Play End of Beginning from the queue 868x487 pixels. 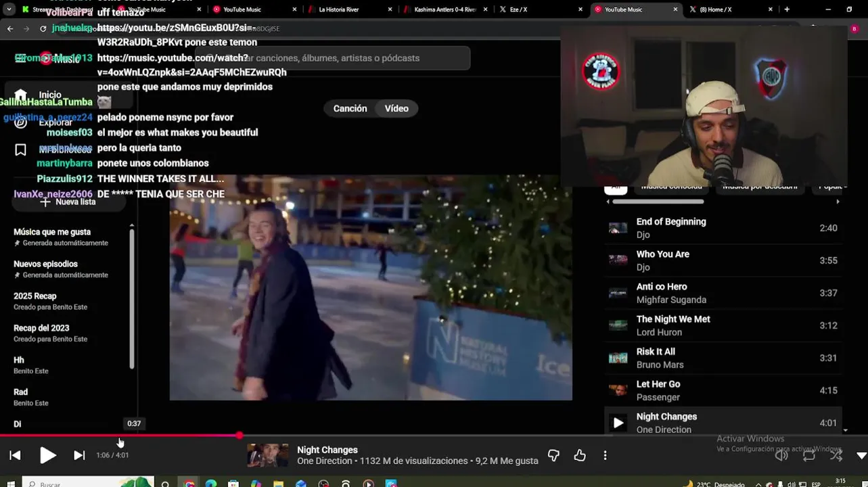[723, 228]
